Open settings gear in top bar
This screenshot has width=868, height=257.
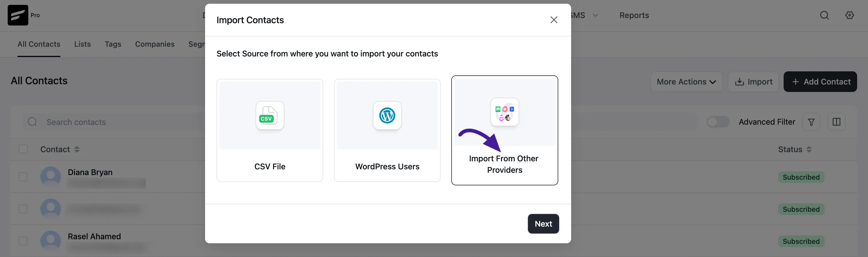pyautogui.click(x=849, y=15)
